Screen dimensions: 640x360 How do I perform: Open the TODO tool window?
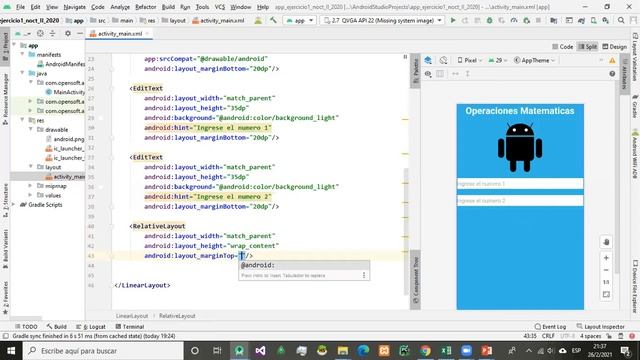[x=26, y=327]
